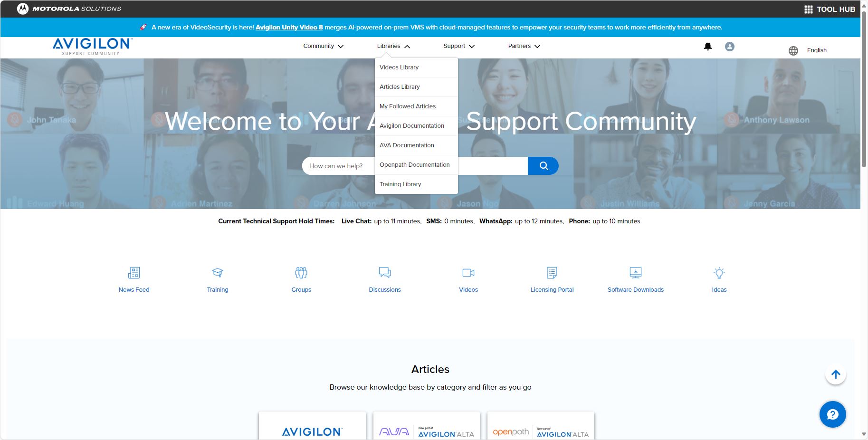
Task: Launch the search with the magnifier button
Action: tap(543, 166)
